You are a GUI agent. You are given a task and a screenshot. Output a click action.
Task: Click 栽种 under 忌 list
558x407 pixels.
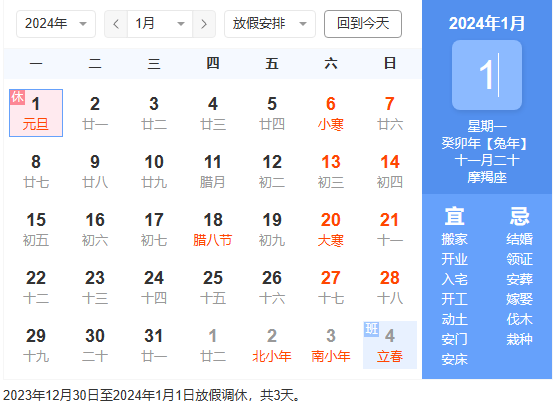520,339
